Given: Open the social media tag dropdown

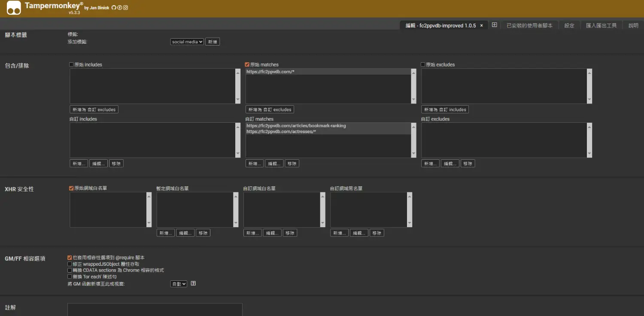Looking at the screenshot, I should [x=187, y=42].
